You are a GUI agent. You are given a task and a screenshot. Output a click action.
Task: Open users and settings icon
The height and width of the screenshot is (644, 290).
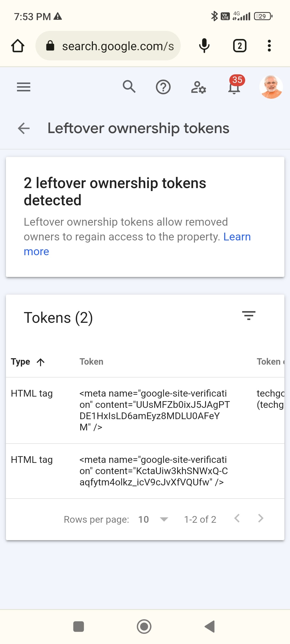click(x=198, y=87)
